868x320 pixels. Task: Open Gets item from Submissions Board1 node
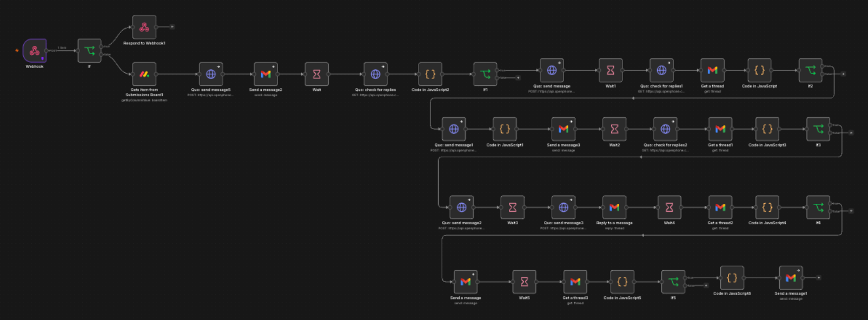(144, 74)
